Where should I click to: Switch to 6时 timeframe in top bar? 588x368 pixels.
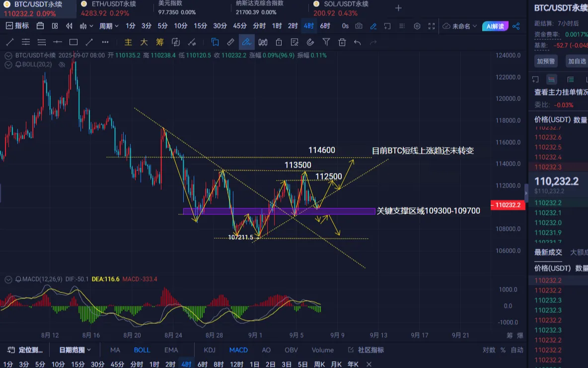325,26
